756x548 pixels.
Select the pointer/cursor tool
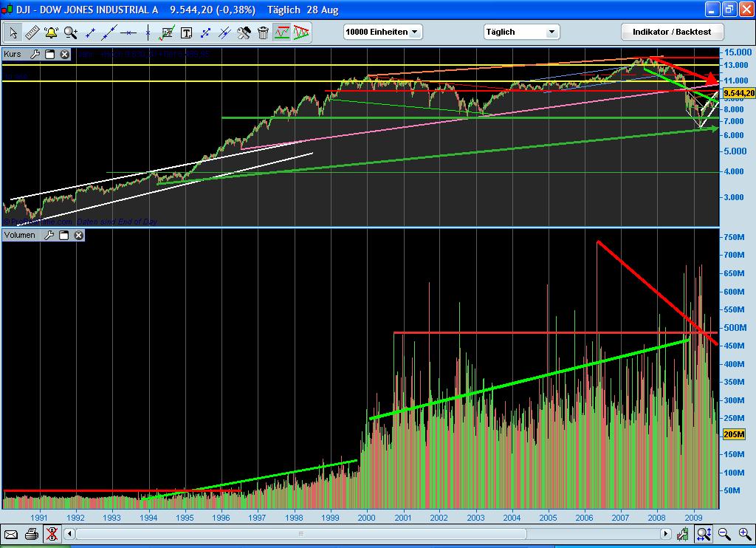pos(13,32)
